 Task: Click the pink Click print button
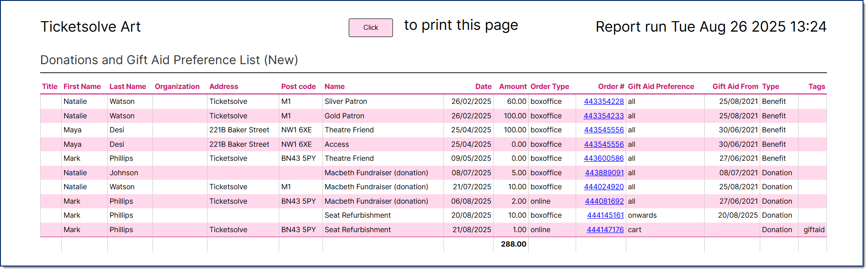370,28
